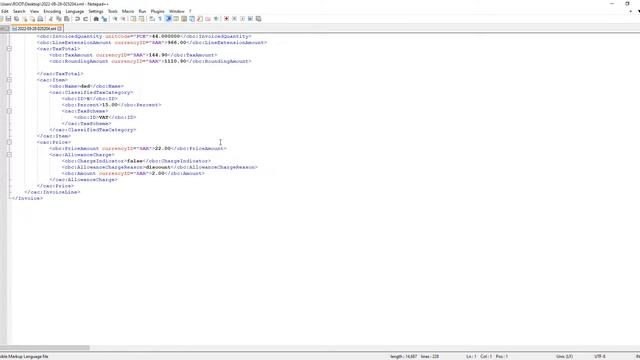Image resolution: width=640 pixels, height=360 pixels.
Task: Open the Search menu
Action: (x=19, y=11)
